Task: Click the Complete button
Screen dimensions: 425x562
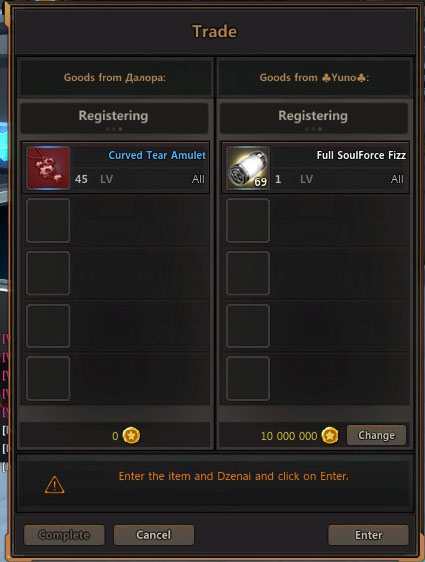Action: point(64,535)
